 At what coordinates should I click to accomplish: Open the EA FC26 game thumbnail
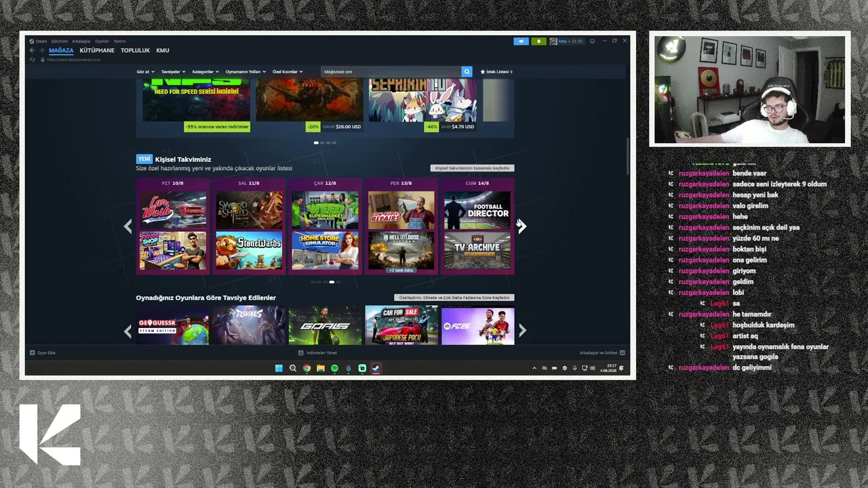pos(478,325)
